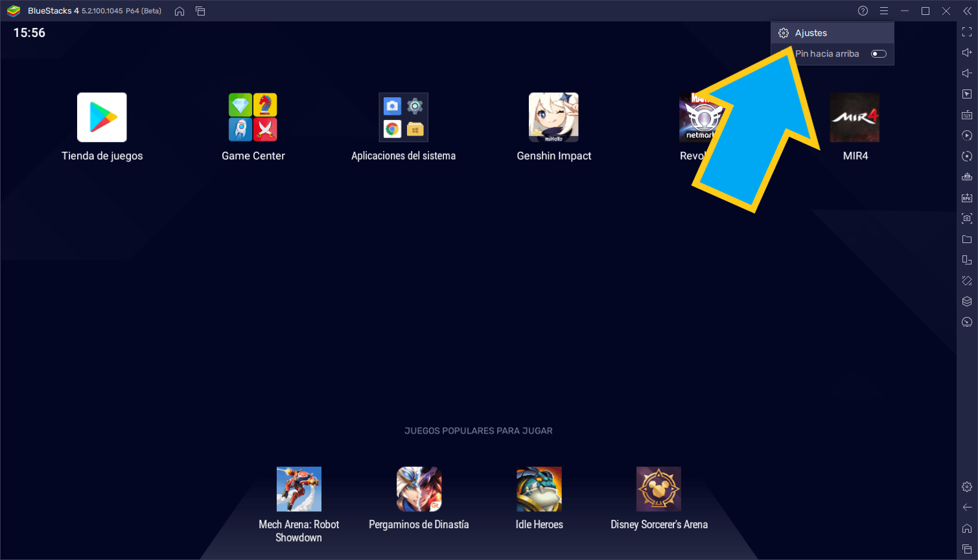This screenshot has width=978, height=560.
Task: Click the sidebar overlapping rectangles icon
Action: coord(967,260)
